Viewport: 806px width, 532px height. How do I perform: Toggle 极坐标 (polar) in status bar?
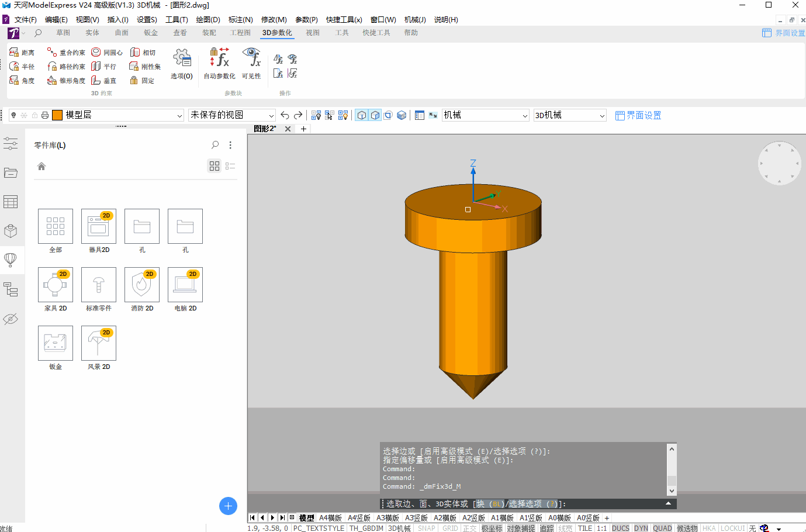(492, 528)
